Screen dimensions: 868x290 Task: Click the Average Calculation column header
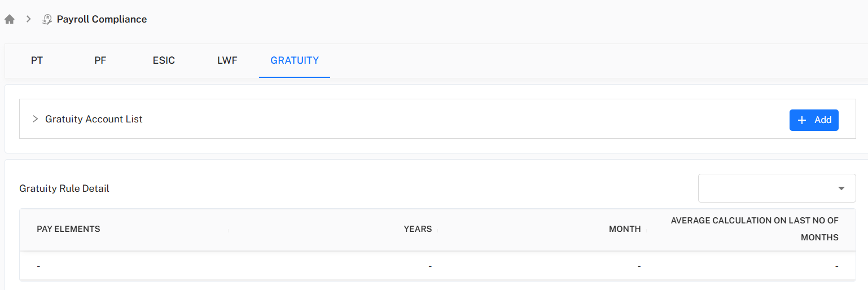coord(754,229)
